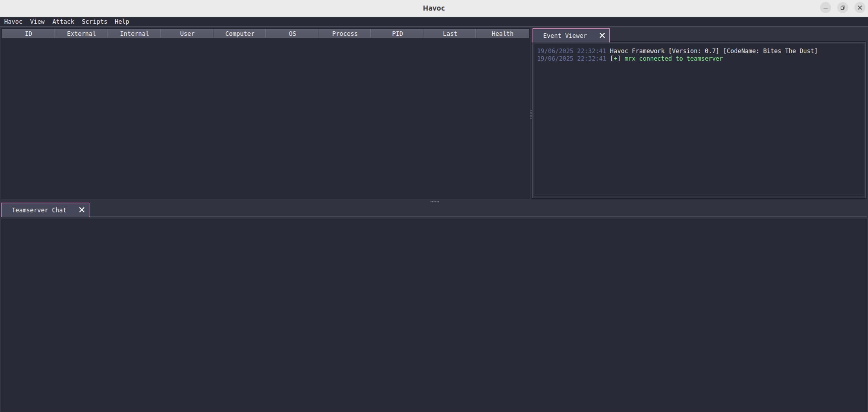The image size is (868, 412).
Task: Open the View menu
Action: click(37, 21)
